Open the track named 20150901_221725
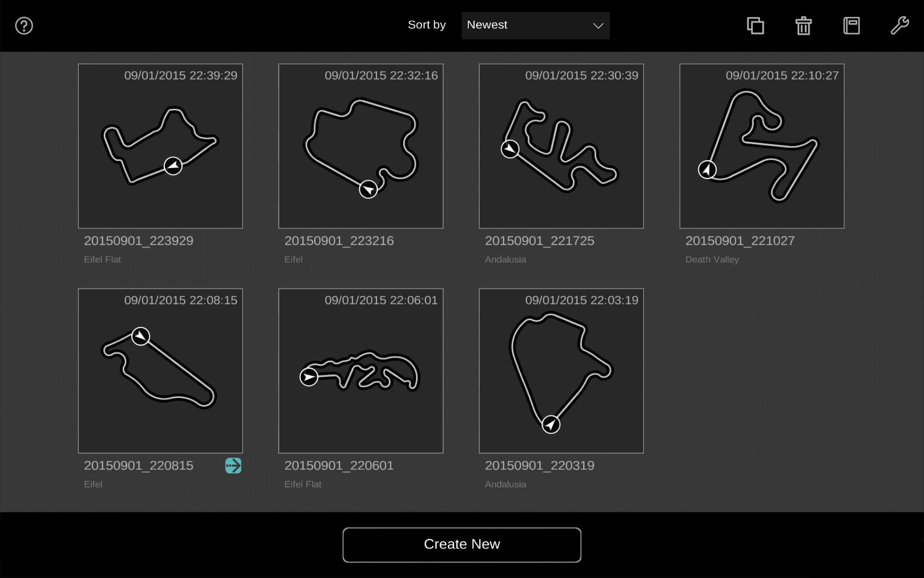 tap(561, 145)
